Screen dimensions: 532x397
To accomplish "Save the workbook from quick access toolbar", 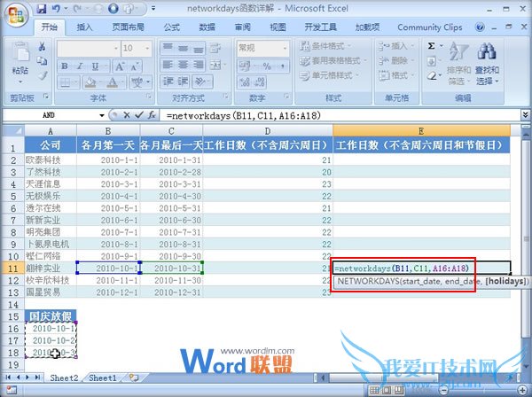I will [42, 9].
